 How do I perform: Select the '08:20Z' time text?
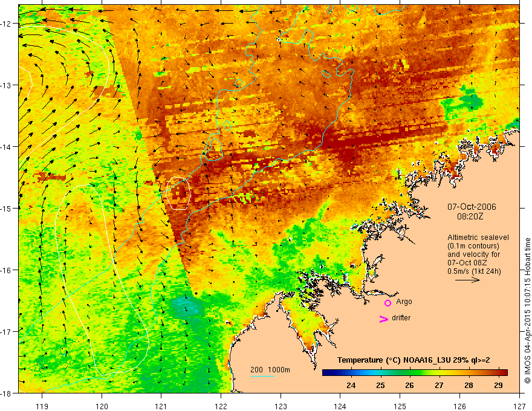tap(470, 216)
